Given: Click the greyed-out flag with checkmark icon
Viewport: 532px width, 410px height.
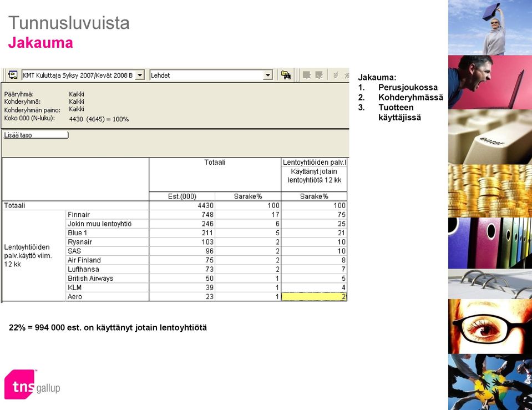Looking at the screenshot, I should [319, 75].
